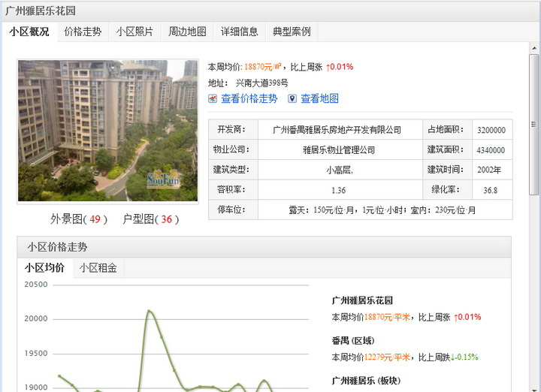Image resolution: width=541 pixels, height=392 pixels.
Task: Open the 查看价格走势 link
Action: [x=249, y=99]
